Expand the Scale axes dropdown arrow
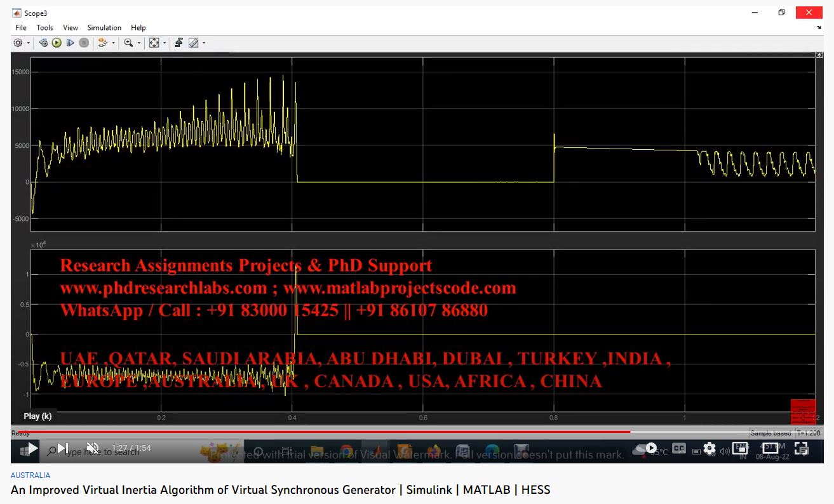Viewport: 834px width, 504px height. [x=165, y=43]
